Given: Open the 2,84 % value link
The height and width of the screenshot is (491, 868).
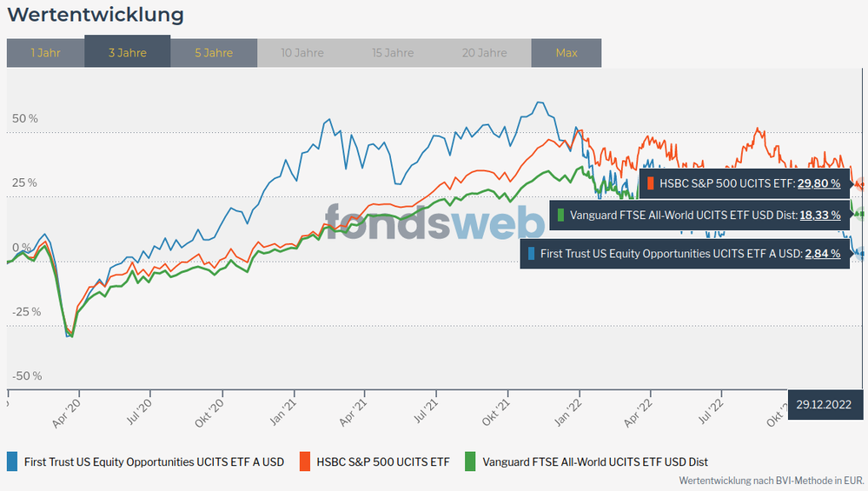Looking at the screenshot, I should [x=822, y=254].
